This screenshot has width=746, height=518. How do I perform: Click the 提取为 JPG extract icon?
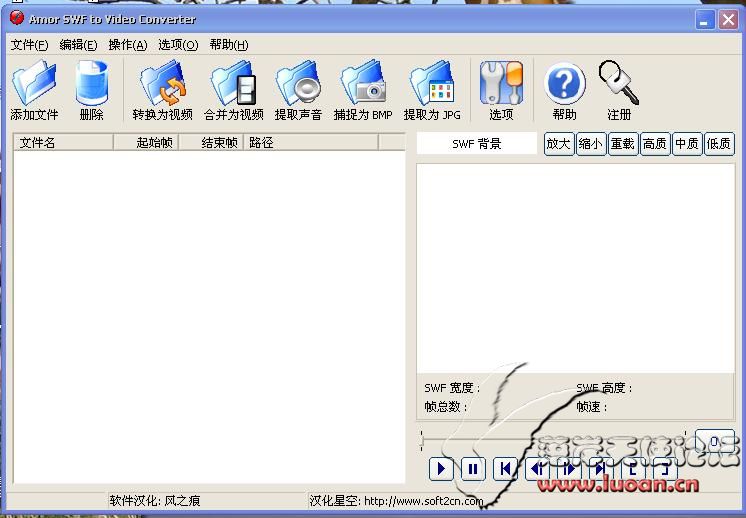[x=432, y=83]
